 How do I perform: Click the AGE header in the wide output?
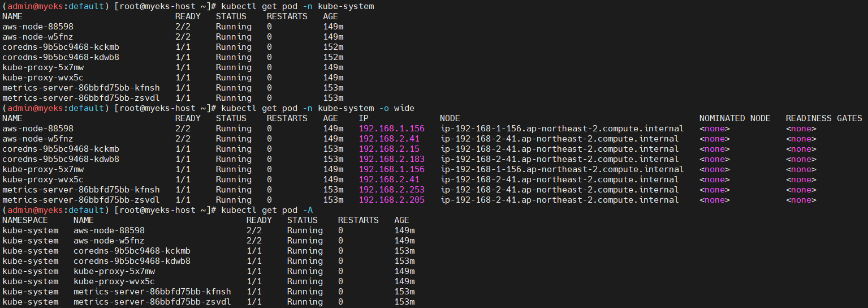330,118
